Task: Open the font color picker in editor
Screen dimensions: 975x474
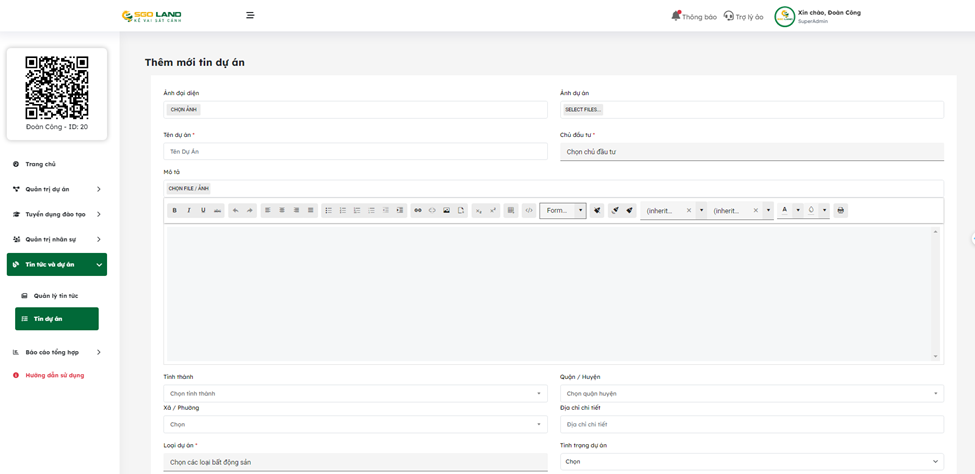Action: pyautogui.click(x=785, y=211)
